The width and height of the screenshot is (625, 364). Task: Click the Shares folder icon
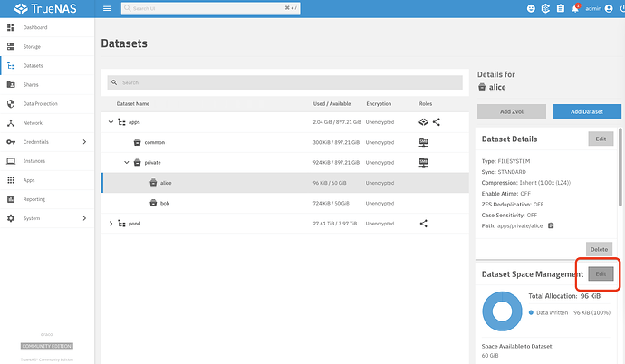[11, 85]
